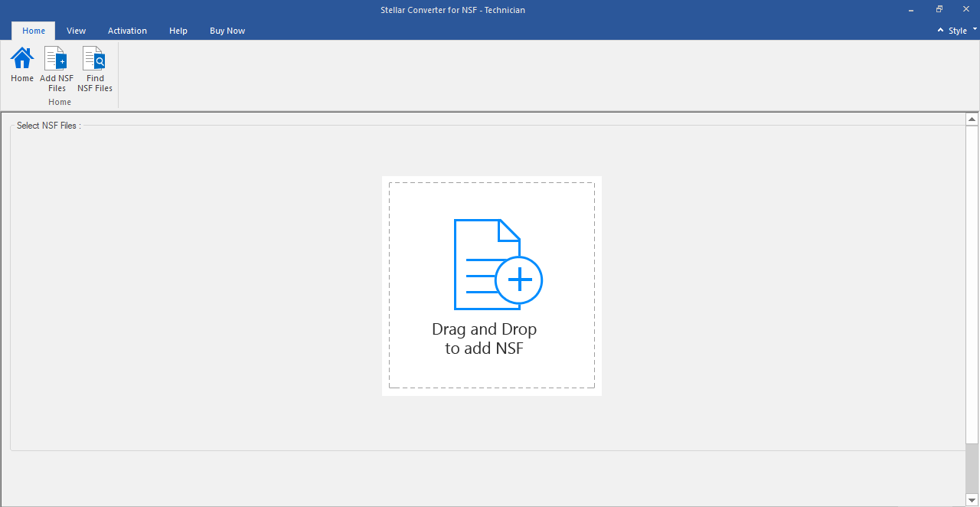This screenshot has width=980, height=507.
Task: Click the vertical scrollbar up arrow
Action: pyautogui.click(x=972, y=119)
